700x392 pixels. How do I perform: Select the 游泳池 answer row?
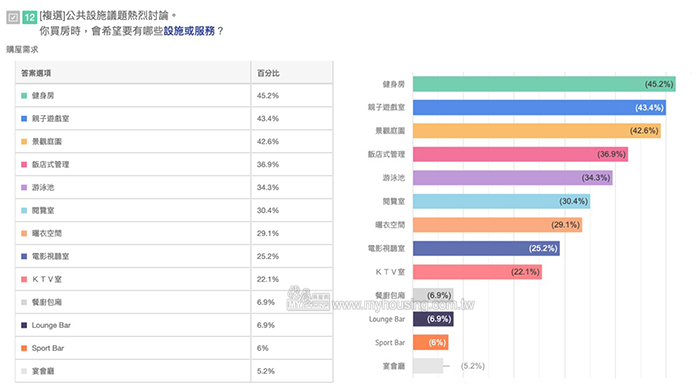(x=174, y=188)
